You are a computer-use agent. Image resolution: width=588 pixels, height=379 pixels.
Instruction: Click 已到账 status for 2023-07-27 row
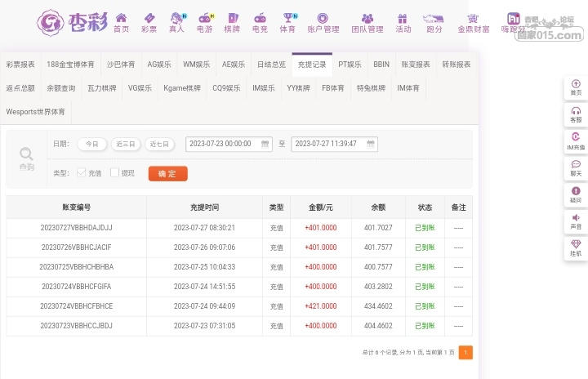pos(425,228)
